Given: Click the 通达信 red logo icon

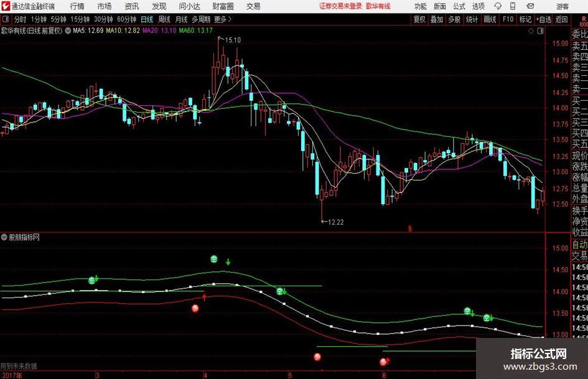Looking at the screenshot, I should (5, 6).
